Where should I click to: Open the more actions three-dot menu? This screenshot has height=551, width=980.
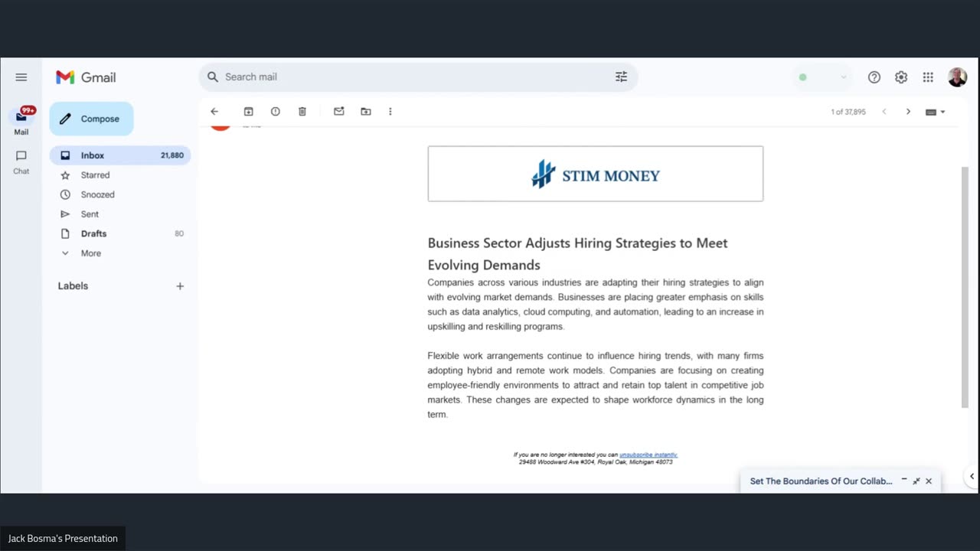click(390, 112)
